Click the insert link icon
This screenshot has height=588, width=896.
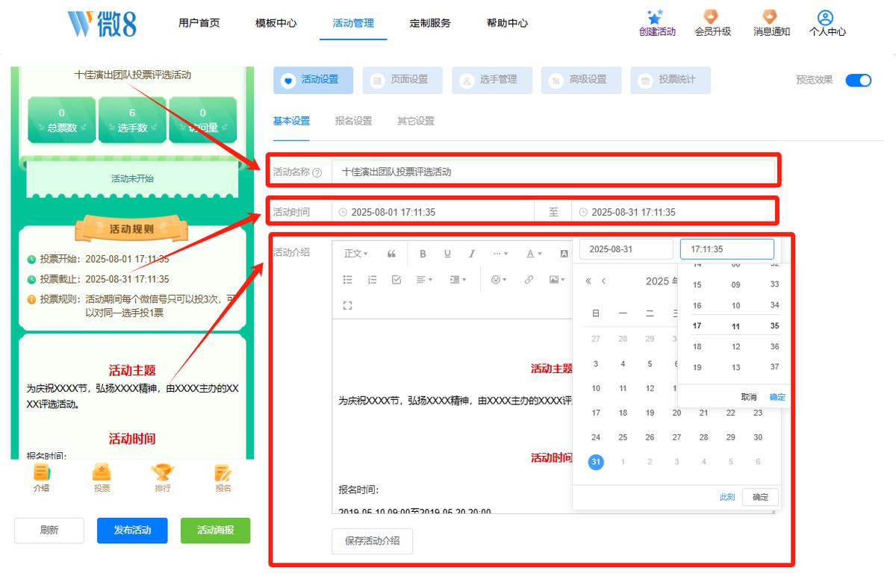tap(529, 280)
